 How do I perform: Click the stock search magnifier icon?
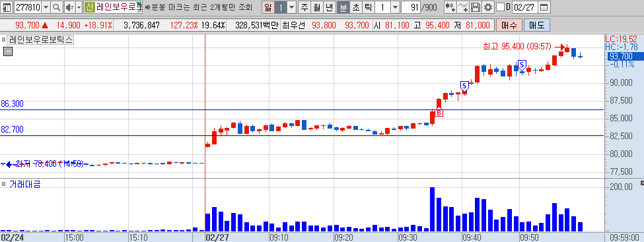pyautogui.click(x=57, y=7)
